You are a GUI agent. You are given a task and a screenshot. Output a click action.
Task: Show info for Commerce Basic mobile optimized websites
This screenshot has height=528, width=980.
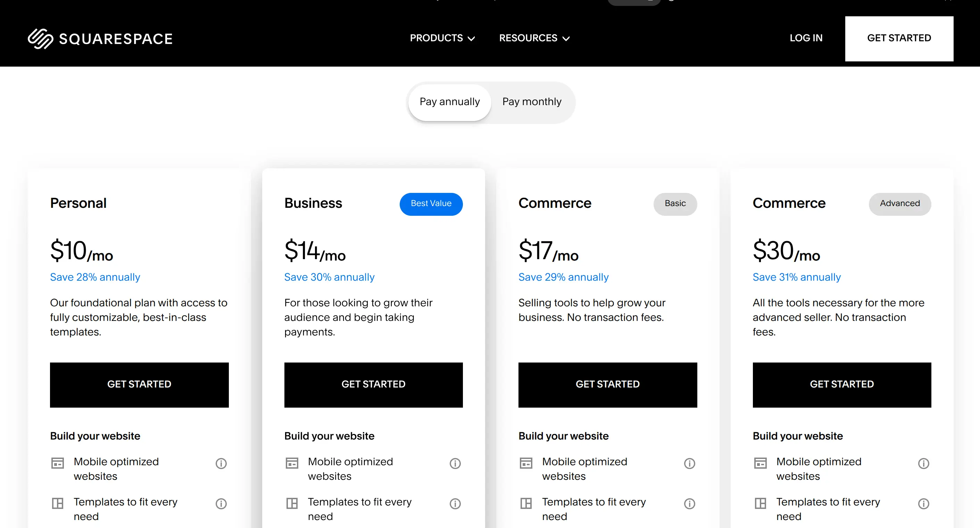tap(689, 463)
